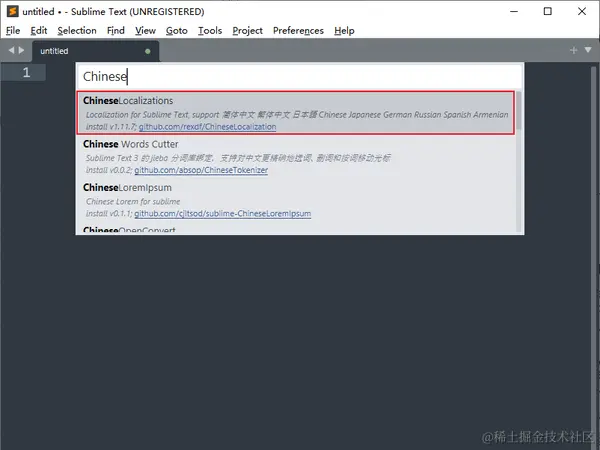The height and width of the screenshot is (450, 600).
Task: Select the untitled tab
Action: point(96,51)
